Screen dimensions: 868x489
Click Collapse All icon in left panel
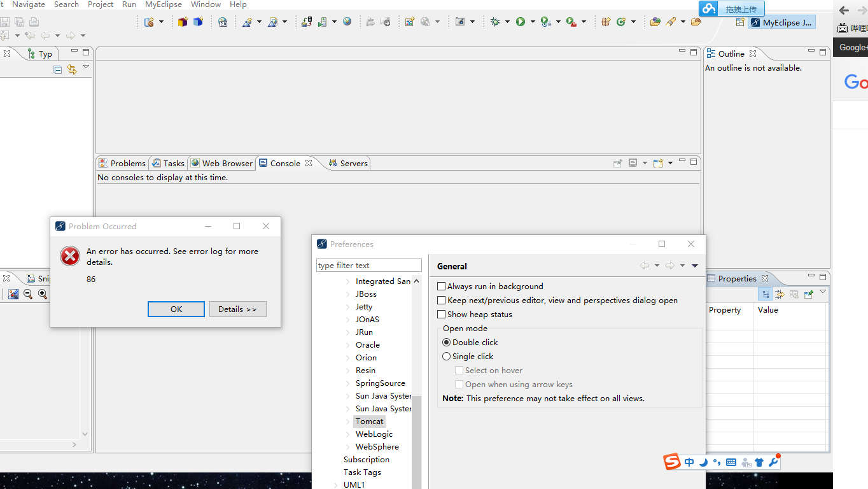pyautogui.click(x=58, y=69)
